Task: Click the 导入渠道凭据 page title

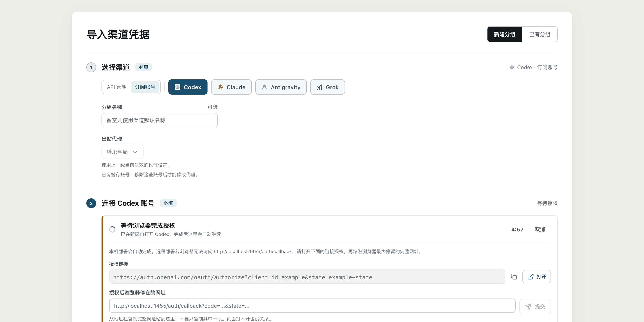Action: point(118,34)
